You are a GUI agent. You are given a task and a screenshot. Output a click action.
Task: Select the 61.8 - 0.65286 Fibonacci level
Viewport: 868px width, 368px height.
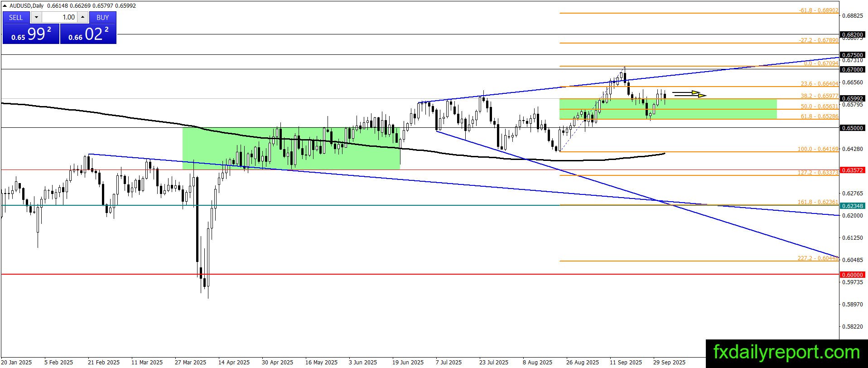[x=819, y=116]
